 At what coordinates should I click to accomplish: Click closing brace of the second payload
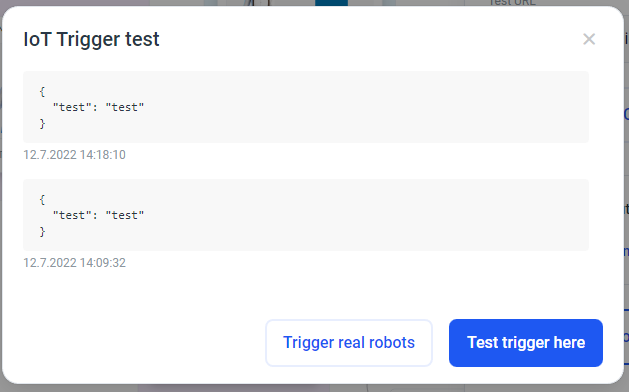pos(42,232)
